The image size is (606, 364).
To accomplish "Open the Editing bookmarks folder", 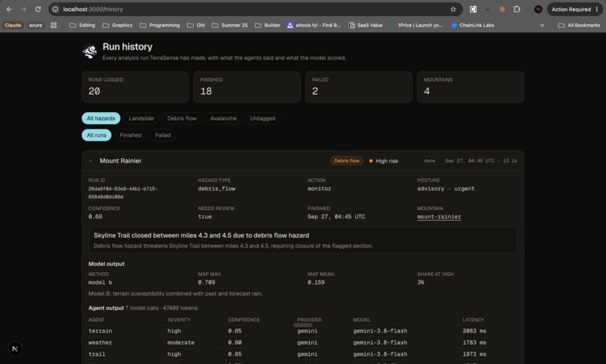I will (x=82, y=25).
